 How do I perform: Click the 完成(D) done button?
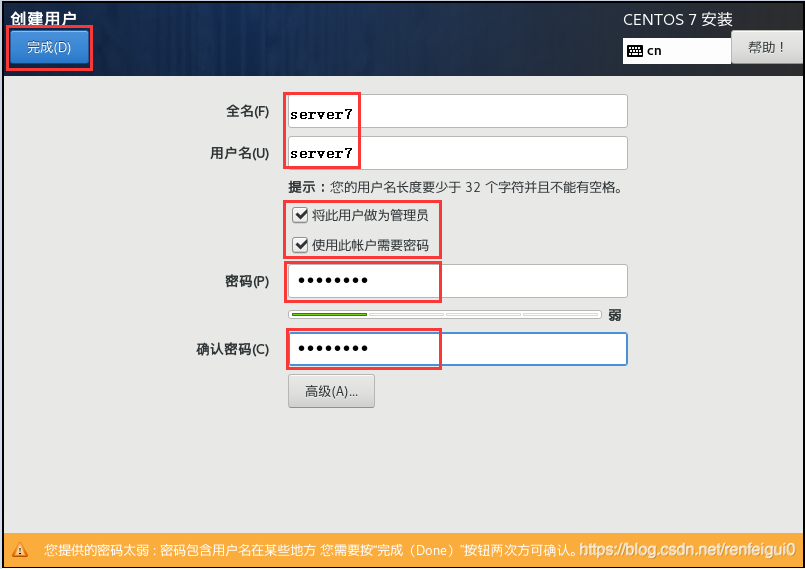pos(49,47)
